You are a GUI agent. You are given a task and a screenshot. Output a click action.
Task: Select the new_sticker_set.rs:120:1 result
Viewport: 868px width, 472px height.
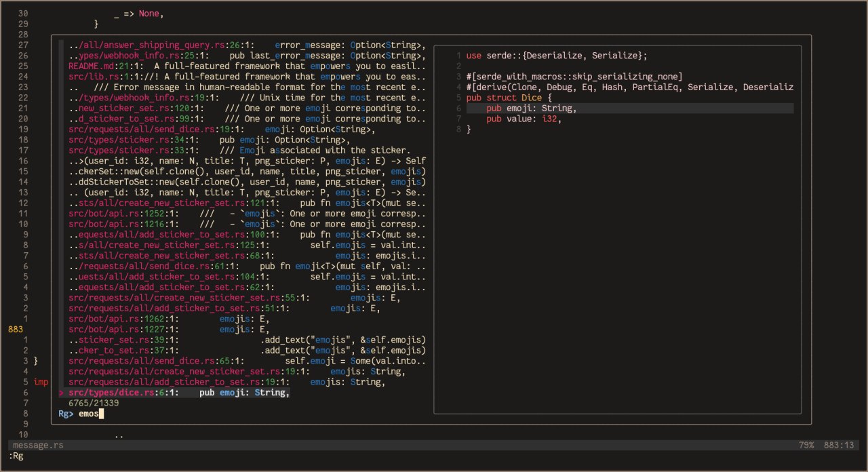pos(248,109)
